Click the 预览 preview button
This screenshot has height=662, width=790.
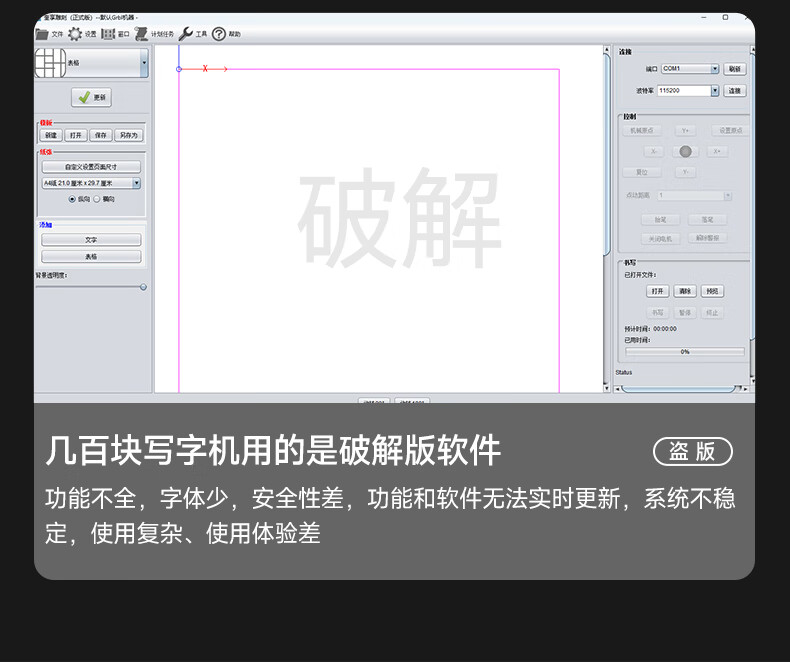tap(712, 291)
